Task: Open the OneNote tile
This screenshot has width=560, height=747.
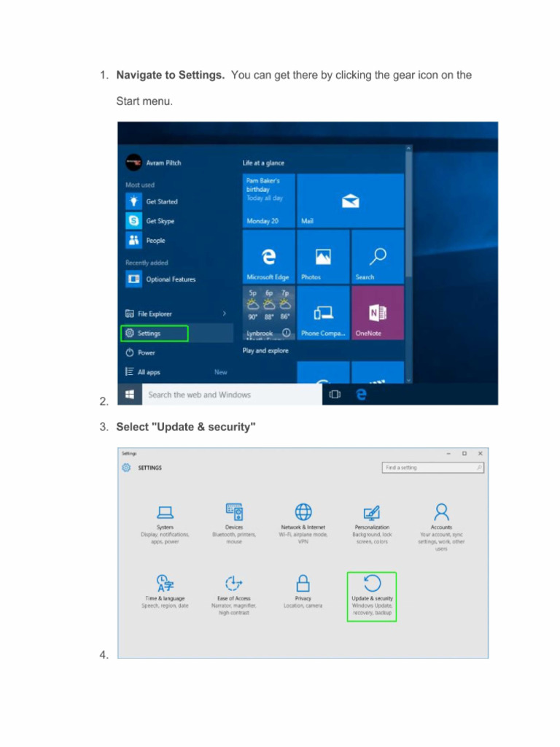Action: coord(378,313)
